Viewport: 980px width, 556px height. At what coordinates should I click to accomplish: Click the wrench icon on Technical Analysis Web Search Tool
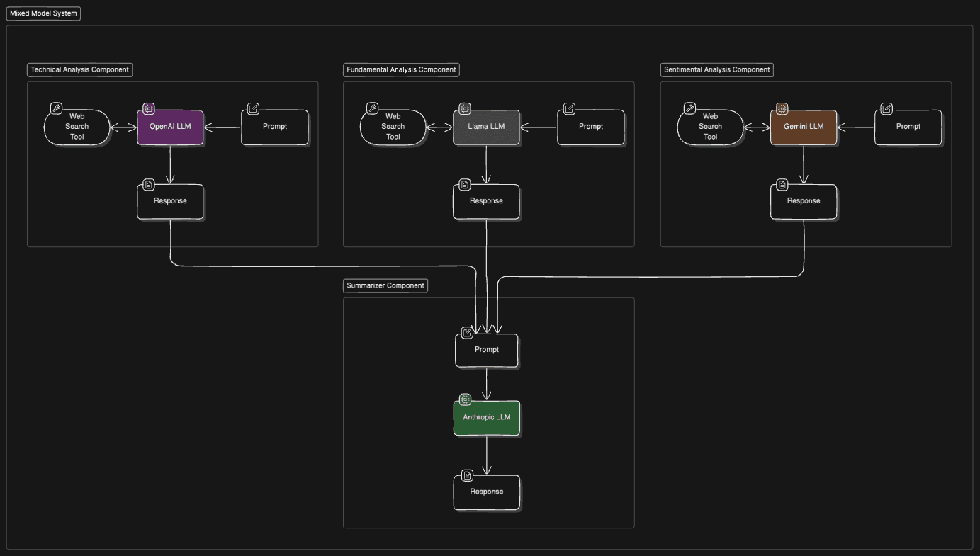pyautogui.click(x=57, y=108)
